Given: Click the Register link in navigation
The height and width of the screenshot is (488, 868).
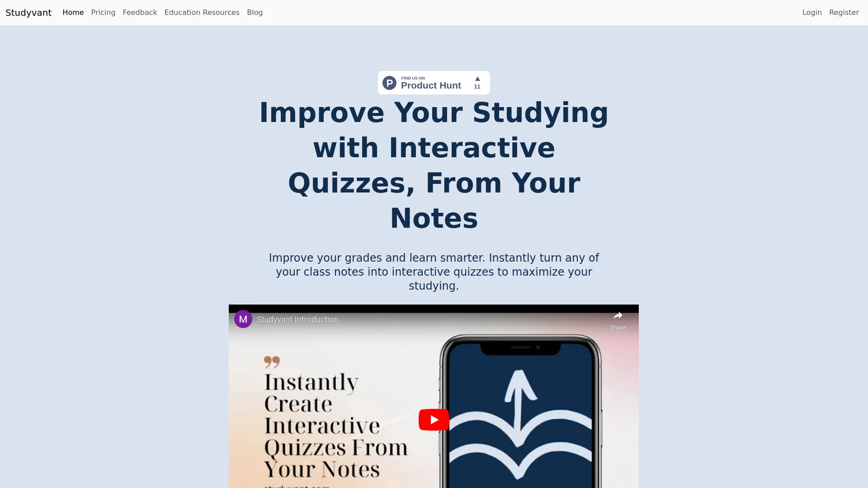Looking at the screenshot, I should tap(844, 13).
